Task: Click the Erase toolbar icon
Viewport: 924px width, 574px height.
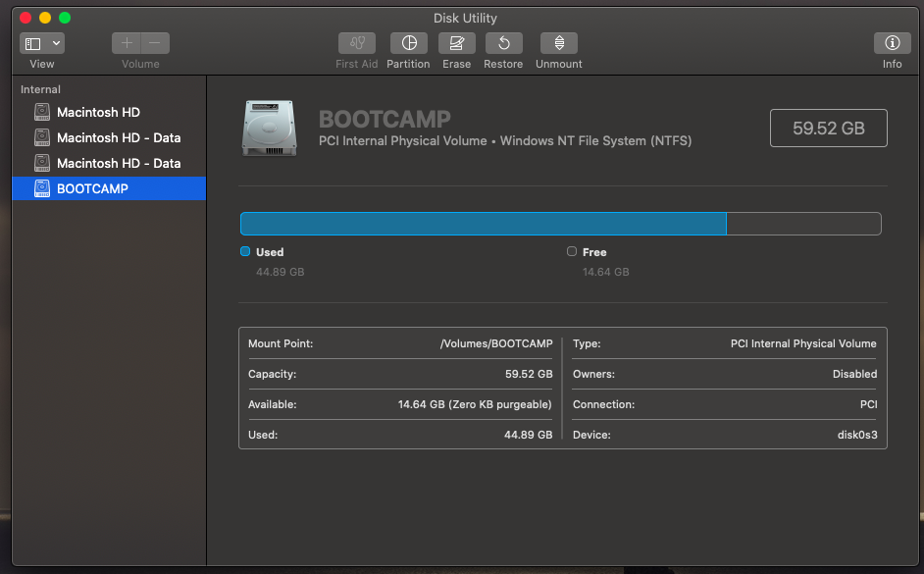Action: [456, 43]
